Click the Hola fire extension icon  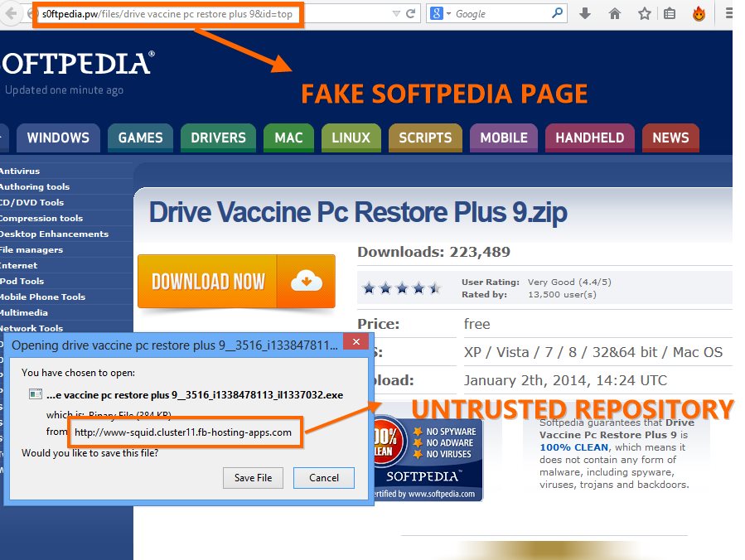pyautogui.click(x=699, y=14)
